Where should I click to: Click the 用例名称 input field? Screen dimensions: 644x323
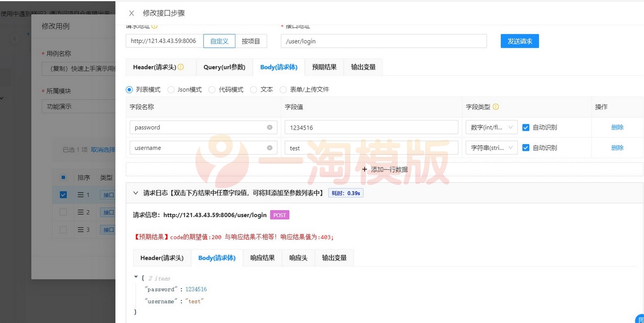pos(78,68)
